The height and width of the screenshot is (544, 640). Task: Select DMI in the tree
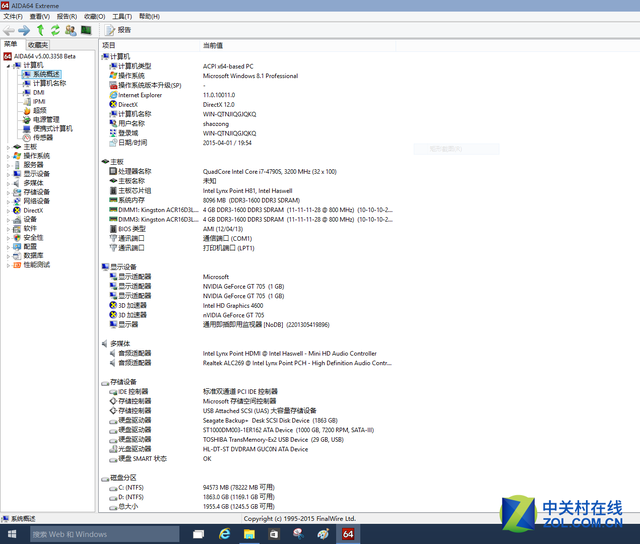tap(33, 93)
